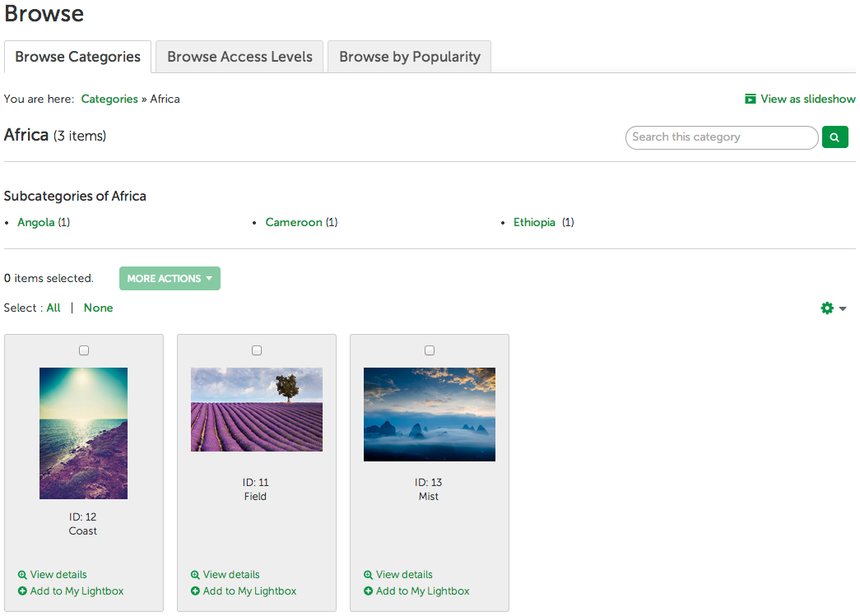
Task: Click the 'ID: 12' label
Action: pos(83,516)
